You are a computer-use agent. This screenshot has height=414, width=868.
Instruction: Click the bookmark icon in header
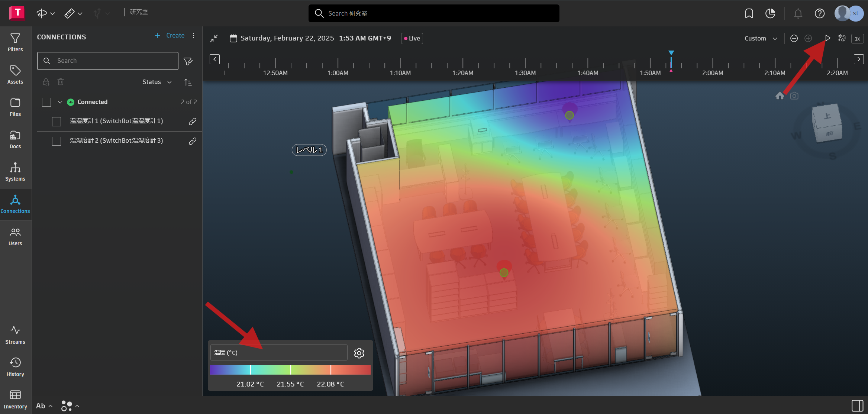tap(749, 14)
